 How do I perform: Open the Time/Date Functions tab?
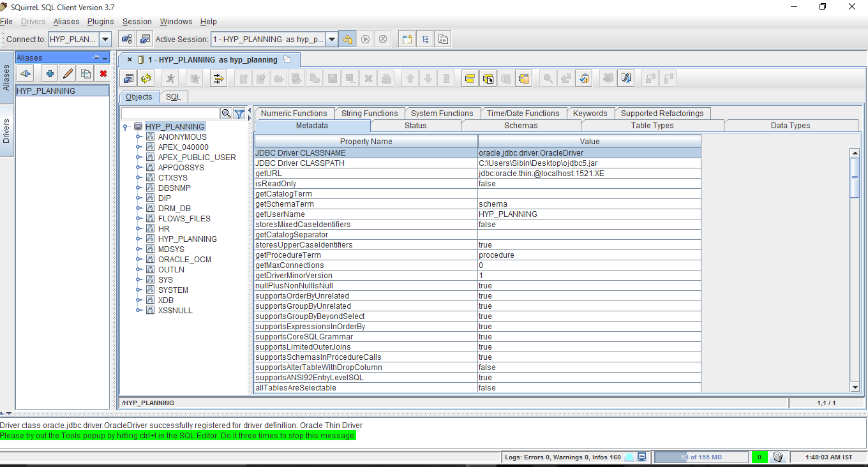pos(523,114)
